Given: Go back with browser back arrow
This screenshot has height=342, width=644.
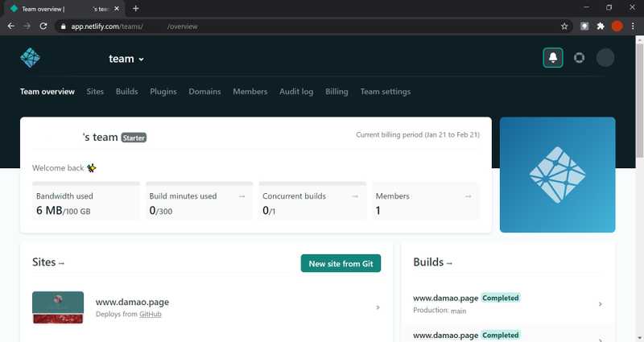Looking at the screenshot, I should tap(11, 26).
